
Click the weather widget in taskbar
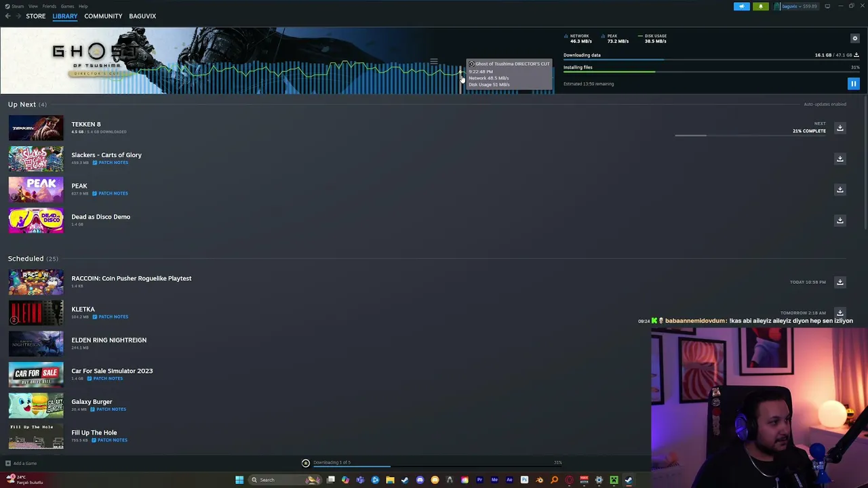[x=24, y=480]
